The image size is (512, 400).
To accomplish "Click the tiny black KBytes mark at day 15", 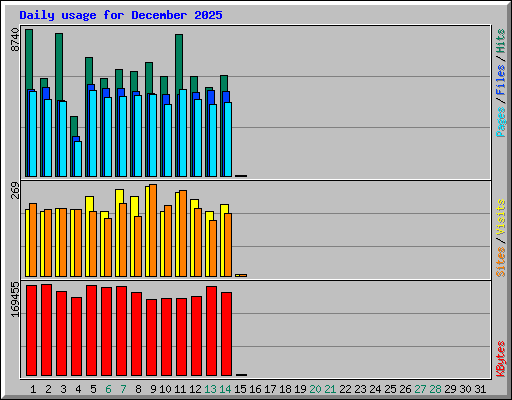I will (241, 375).
